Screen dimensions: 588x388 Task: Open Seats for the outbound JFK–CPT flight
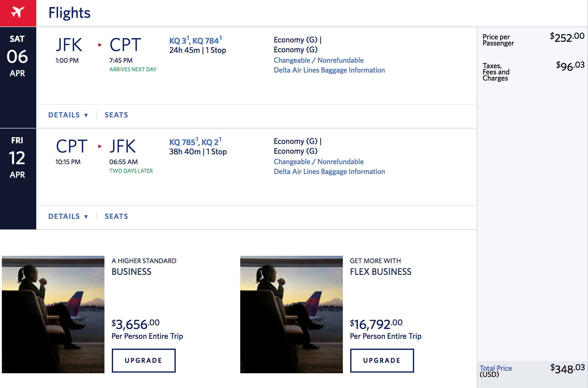[116, 115]
